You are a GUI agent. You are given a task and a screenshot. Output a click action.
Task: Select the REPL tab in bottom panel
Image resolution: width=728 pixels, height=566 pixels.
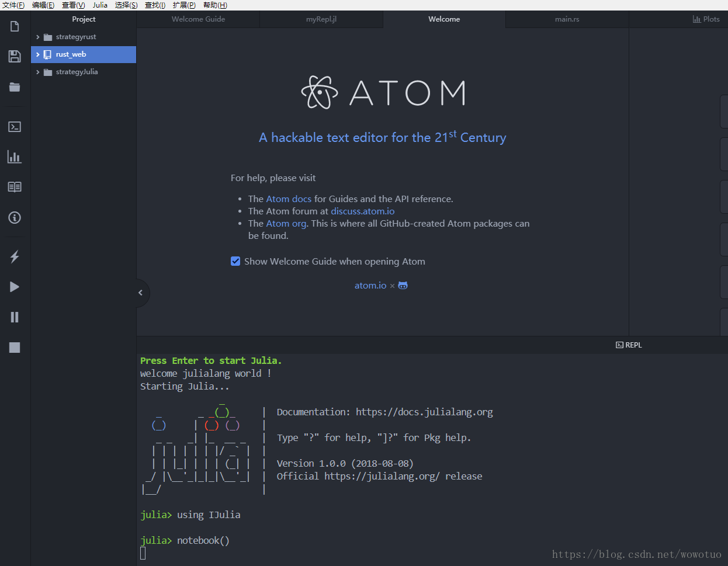pos(629,345)
